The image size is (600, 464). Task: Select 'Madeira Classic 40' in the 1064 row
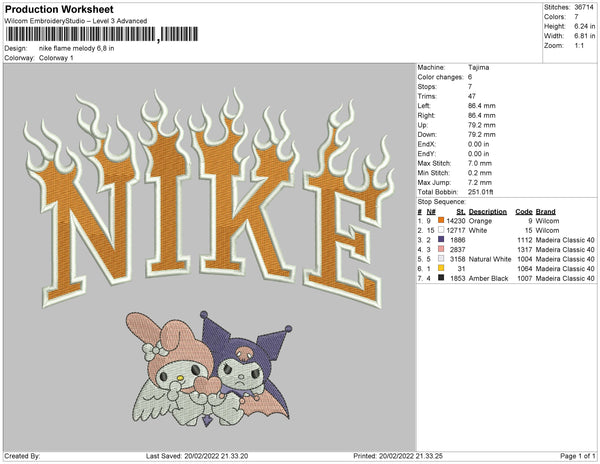click(x=565, y=269)
